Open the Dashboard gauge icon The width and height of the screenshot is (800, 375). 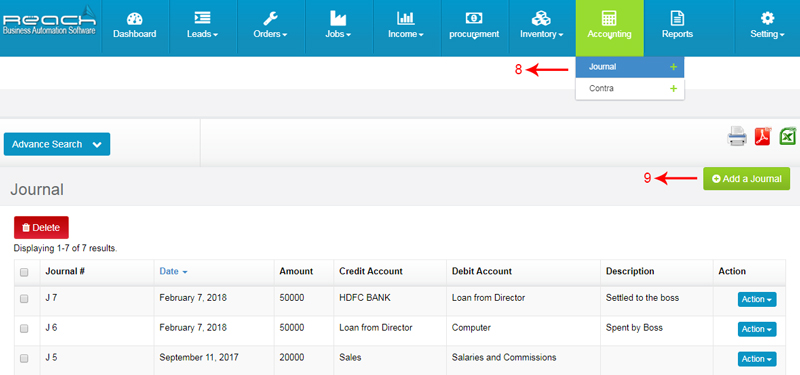(x=135, y=19)
